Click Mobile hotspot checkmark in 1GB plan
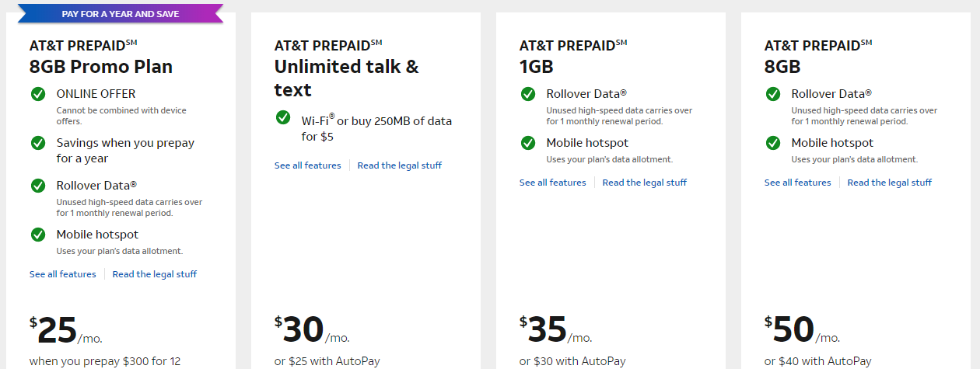The image size is (980, 369). [x=528, y=143]
